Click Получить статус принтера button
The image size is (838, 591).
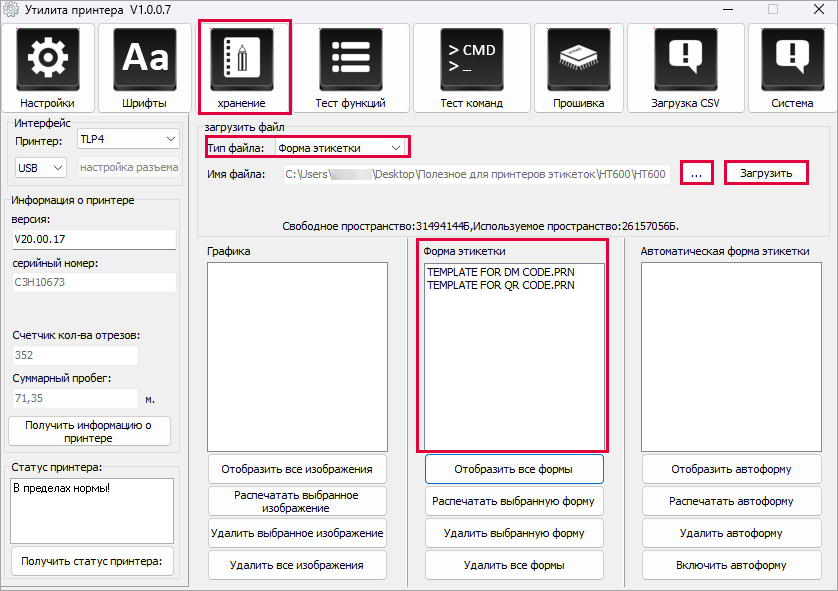(x=92, y=561)
